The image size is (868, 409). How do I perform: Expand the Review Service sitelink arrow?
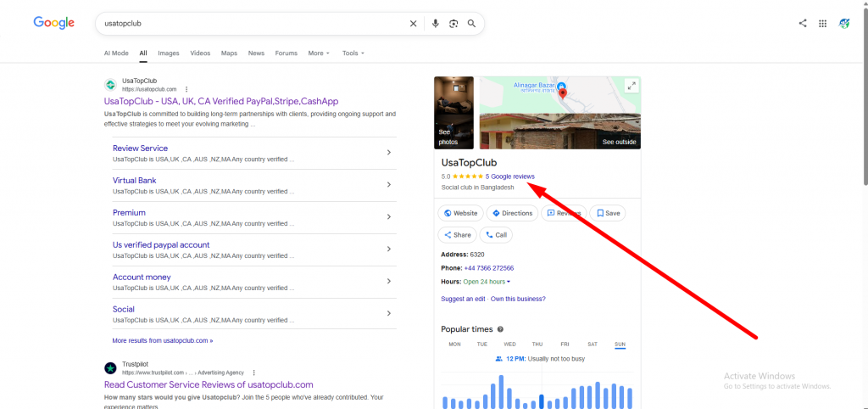(x=388, y=153)
